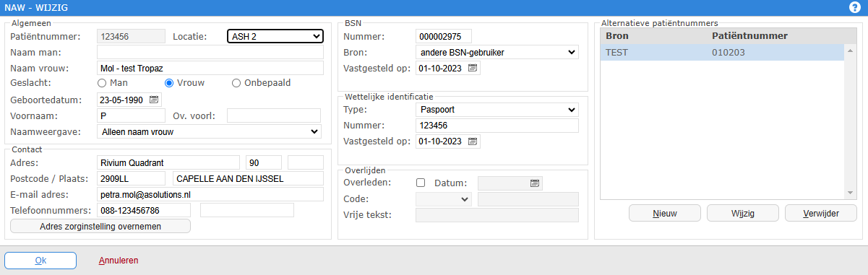
Task: Select the TEST row in alternative numbers
Action: (722, 53)
